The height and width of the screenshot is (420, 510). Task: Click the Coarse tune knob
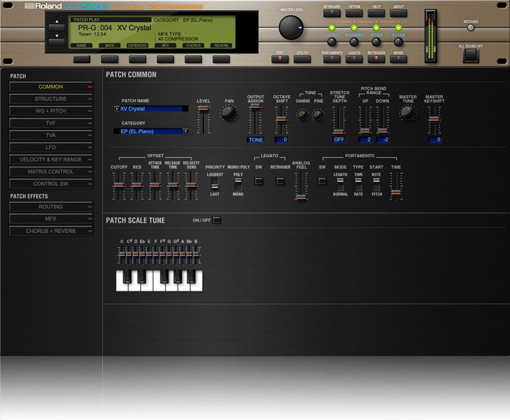(x=302, y=115)
